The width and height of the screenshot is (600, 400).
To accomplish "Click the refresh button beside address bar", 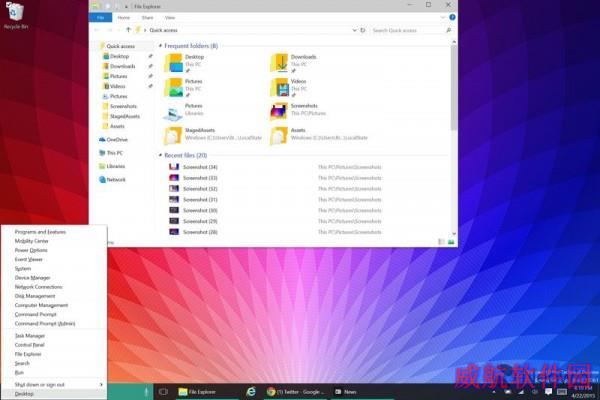I will [x=363, y=30].
